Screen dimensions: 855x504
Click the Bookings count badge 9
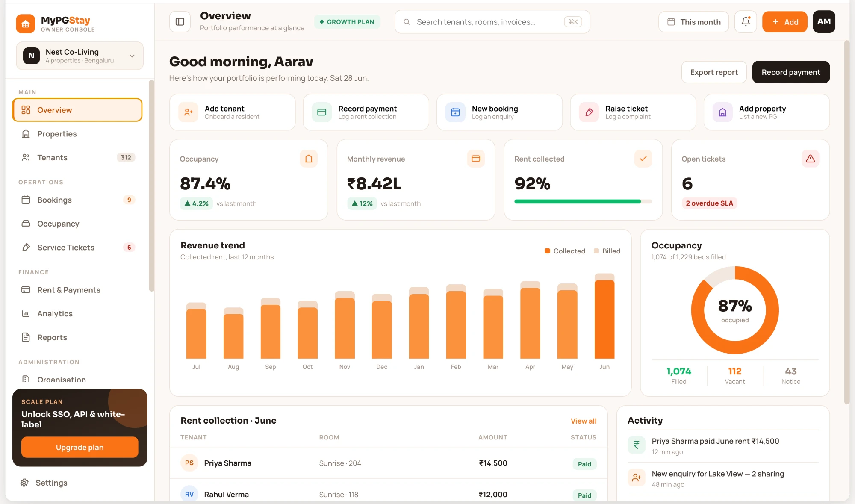[129, 200]
